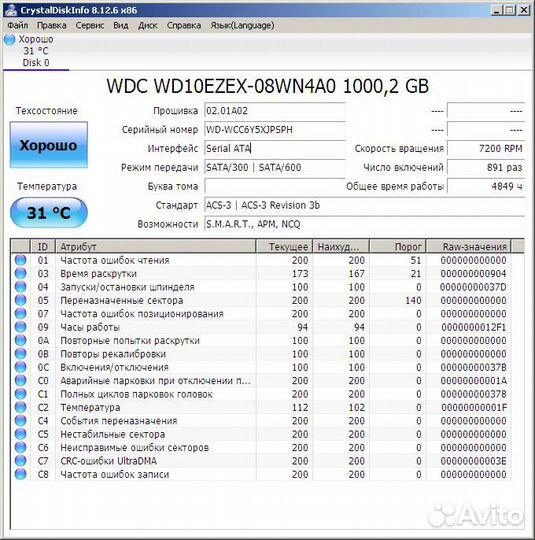
Task: Maximize the CrystalDiskInfo window
Action: tap(510, 10)
